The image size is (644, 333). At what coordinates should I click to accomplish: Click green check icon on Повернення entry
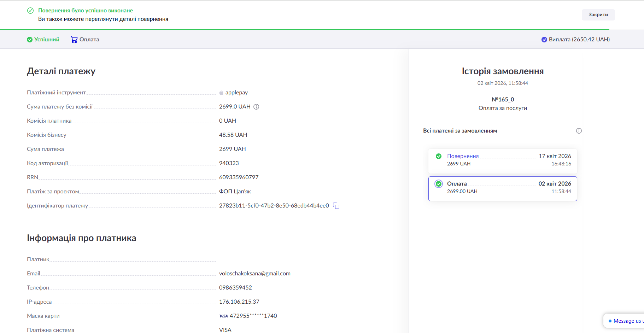[438, 156]
